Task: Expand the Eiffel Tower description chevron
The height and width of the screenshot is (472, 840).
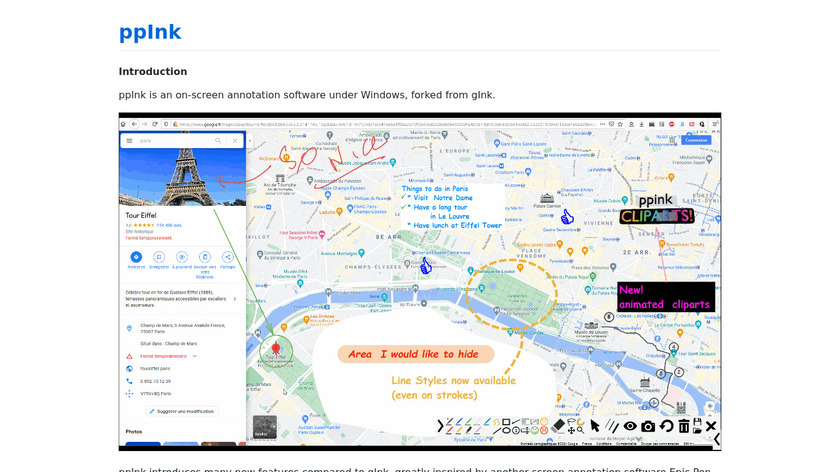Action: 235,299
